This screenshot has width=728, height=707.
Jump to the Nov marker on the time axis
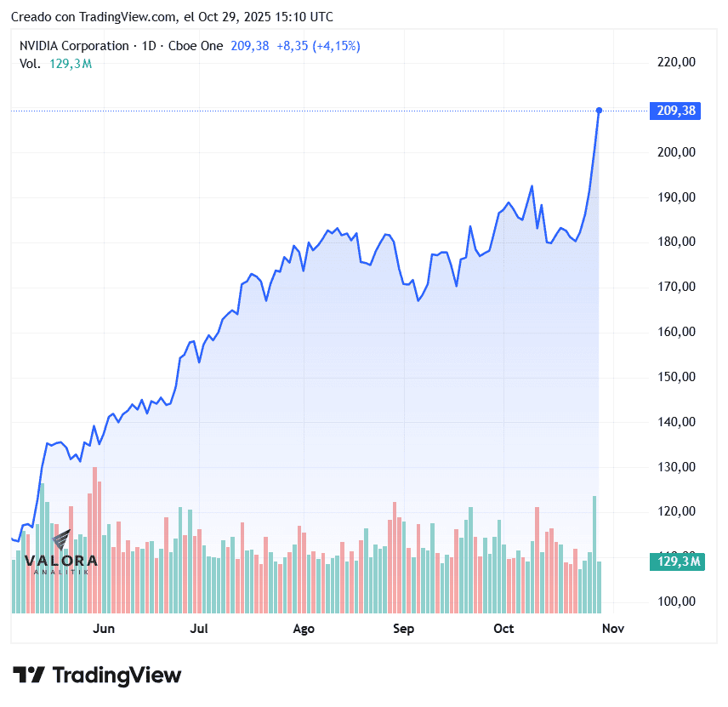(613, 629)
